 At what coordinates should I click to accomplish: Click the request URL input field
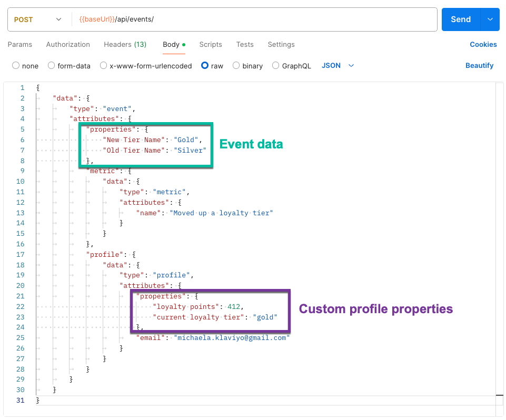[x=255, y=19]
